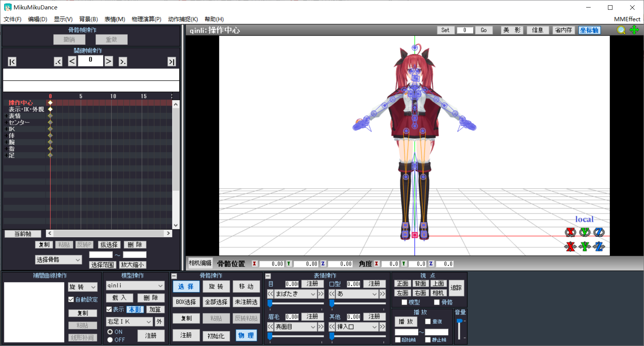Click the green move view cross icon
The width and height of the screenshot is (644, 346).
pyautogui.click(x=634, y=30)
